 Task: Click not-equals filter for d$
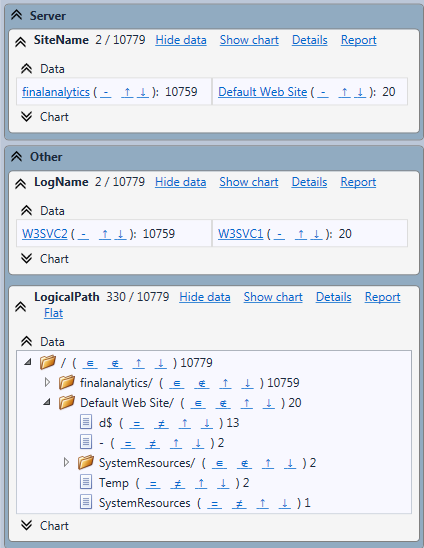[161, 424]
